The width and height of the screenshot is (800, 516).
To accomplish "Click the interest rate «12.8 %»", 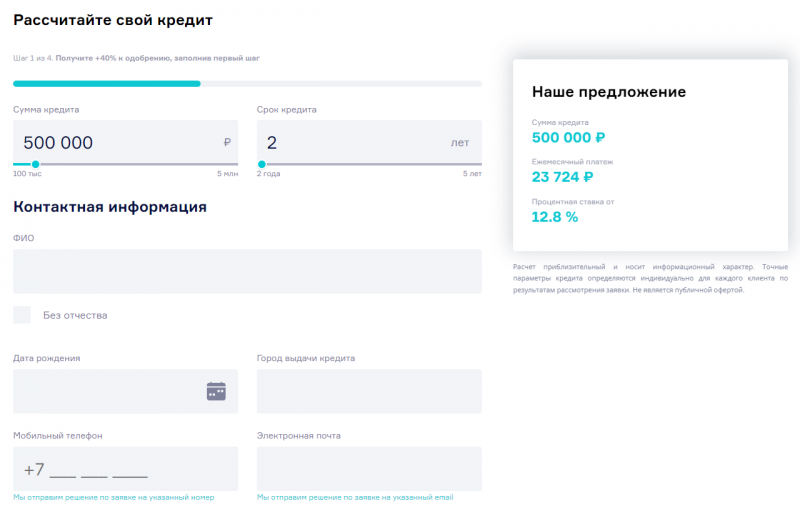I will pyautogui.click(x=555, y=217).
